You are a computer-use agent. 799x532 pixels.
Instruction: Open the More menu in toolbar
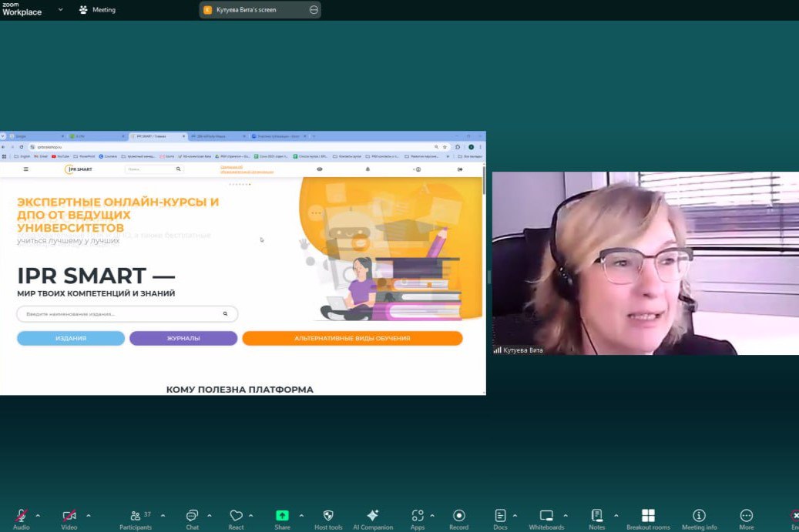tap(746, 516)
